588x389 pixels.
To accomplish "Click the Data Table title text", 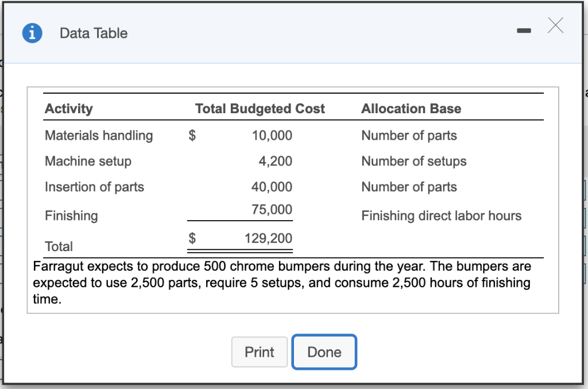I will pos(93,33).
